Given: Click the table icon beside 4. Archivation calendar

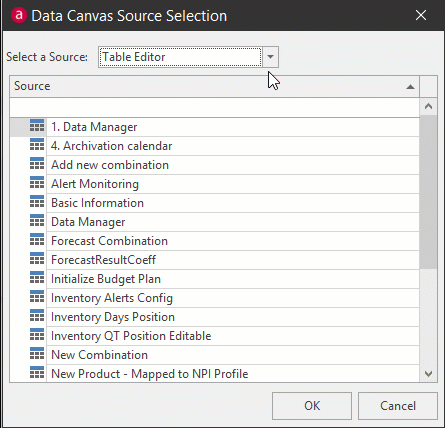Looking at the screenshot, I should pos(37,145).
